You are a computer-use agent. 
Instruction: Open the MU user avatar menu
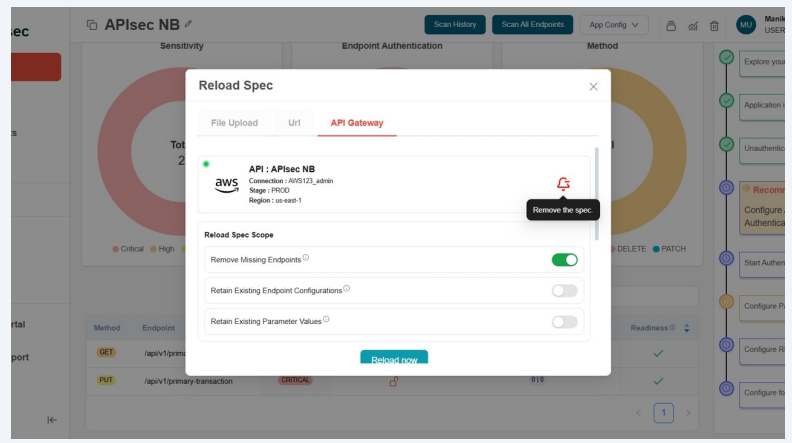pos(746,25)
